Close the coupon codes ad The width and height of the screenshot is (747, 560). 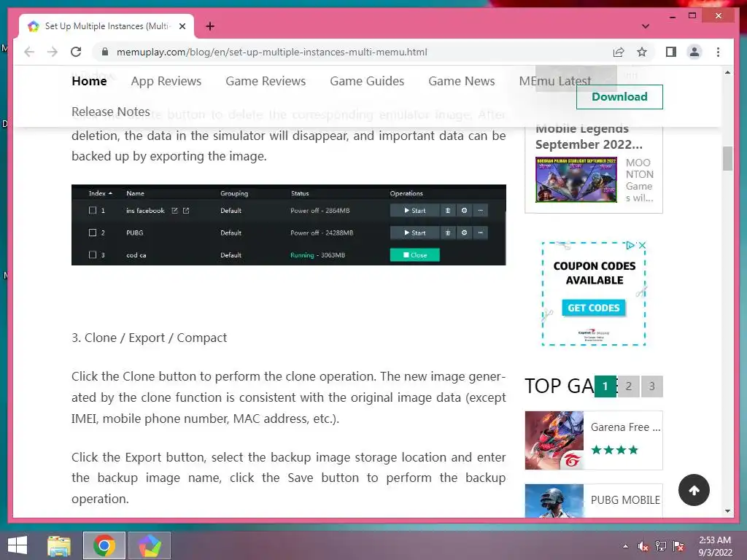click(642, 245)
